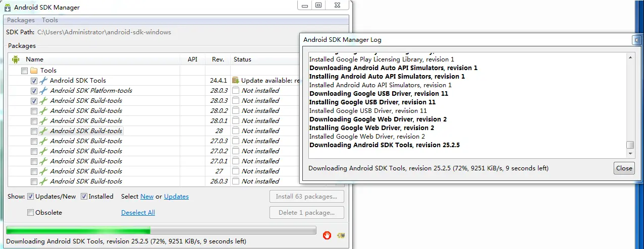Screen dimensions: 644x249
Task: Click log line 'Installing Android Auto API Simulators, revision 1'
Action: click(x=387, y=77)
